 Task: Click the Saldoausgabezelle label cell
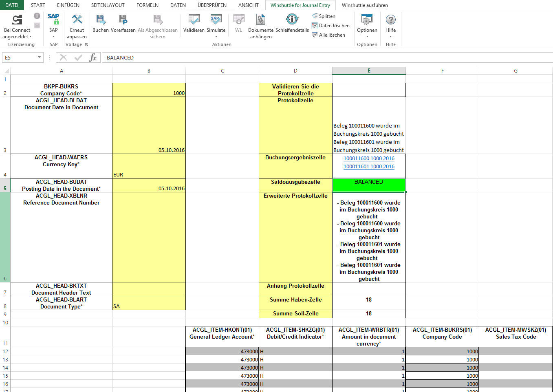tap(295, 185)
